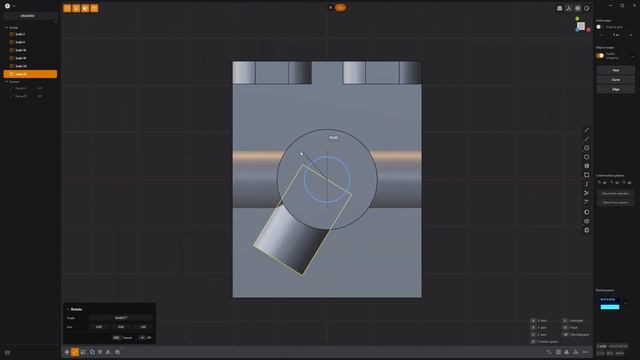The height and width of the screenshot is (360, 640).
Task: Collapse the Curves group in outliner
Action: [7, 82]
